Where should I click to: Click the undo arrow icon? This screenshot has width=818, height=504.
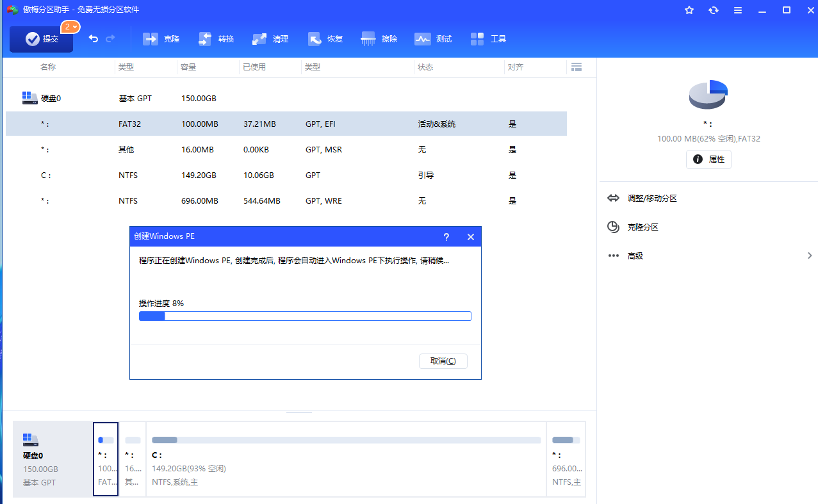tap(94, 39)
